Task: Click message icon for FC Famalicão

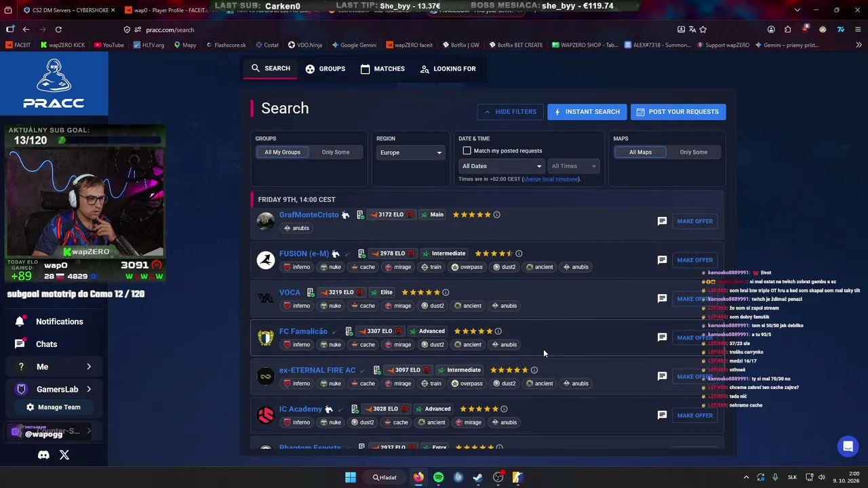Action: [662, 338]
